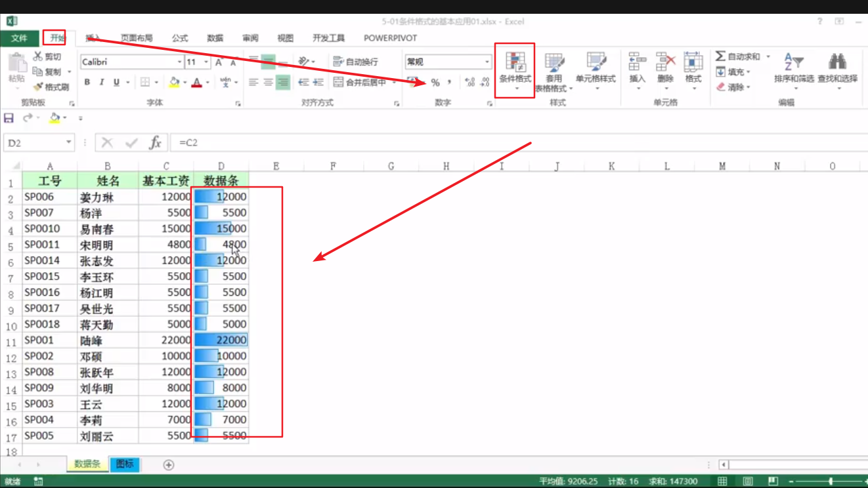This screenshot has height=488, width=868.
Task: Select the Format Painter (格式刷) tool
Action: [x=51, y=87]
